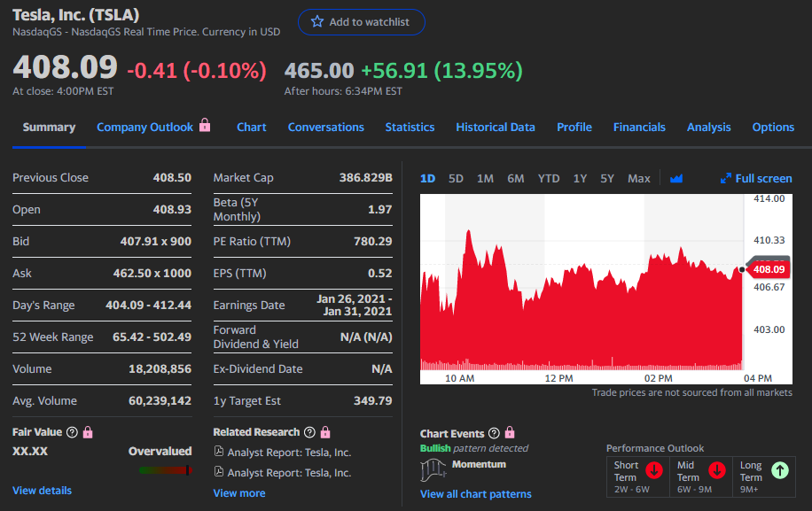The image size is (812, 511).
Task: Click the lock icon beside Chart Events
Action: 510,432
